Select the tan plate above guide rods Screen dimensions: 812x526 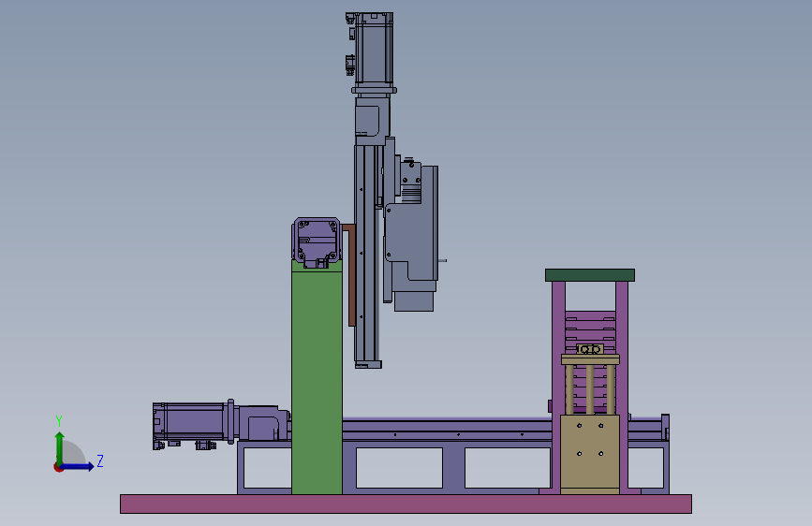(590, 359)
